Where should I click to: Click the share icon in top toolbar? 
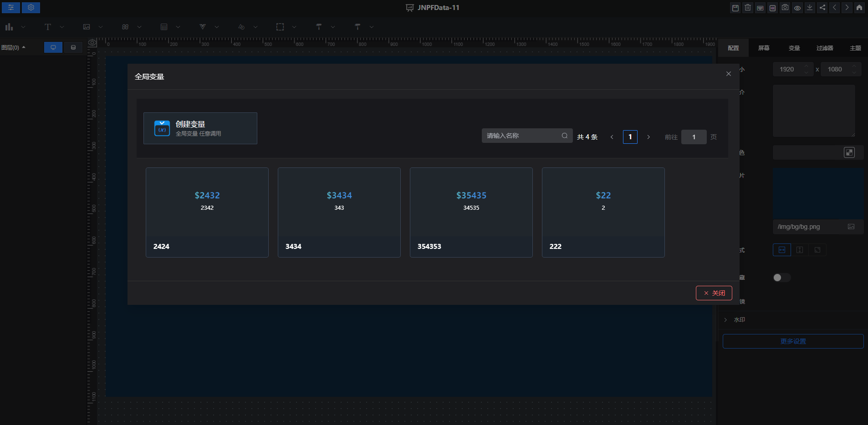[x=822, y=8]
